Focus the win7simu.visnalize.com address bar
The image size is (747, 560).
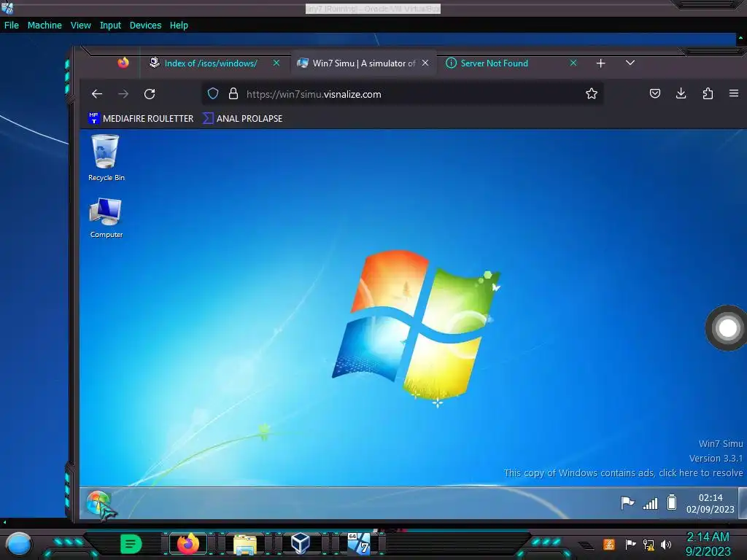(x=402, y=94)
